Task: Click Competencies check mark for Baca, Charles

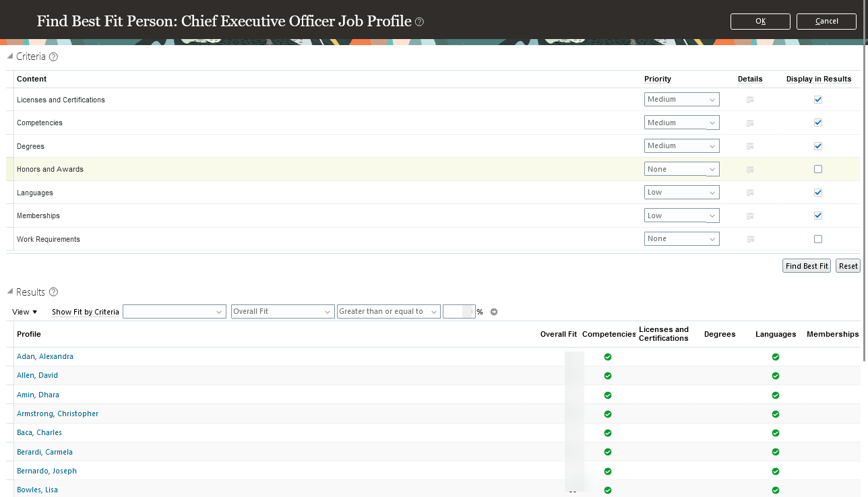Action: 608,433
